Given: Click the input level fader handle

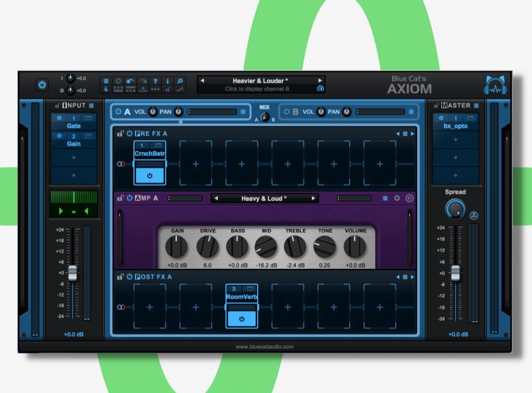Looking at the screenshot, I should pos(72,273).
